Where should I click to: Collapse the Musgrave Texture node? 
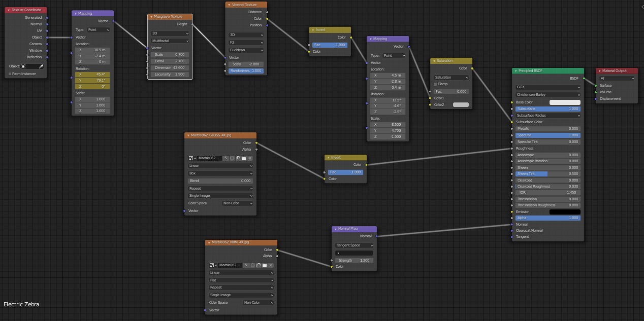point(151,17)
